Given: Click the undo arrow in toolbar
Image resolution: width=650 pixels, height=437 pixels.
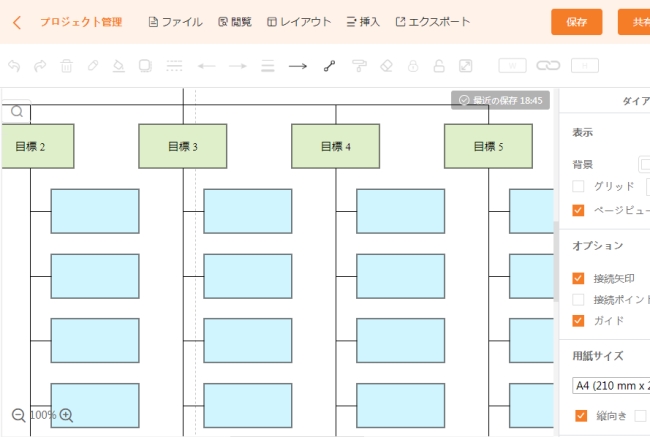Looking at the screenshot, I should point(14,66).
